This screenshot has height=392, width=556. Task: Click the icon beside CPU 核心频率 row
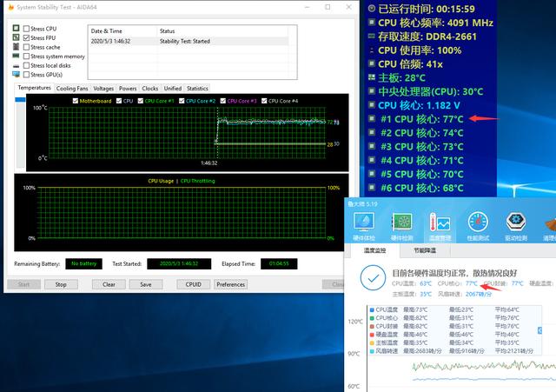coord(372,23)
